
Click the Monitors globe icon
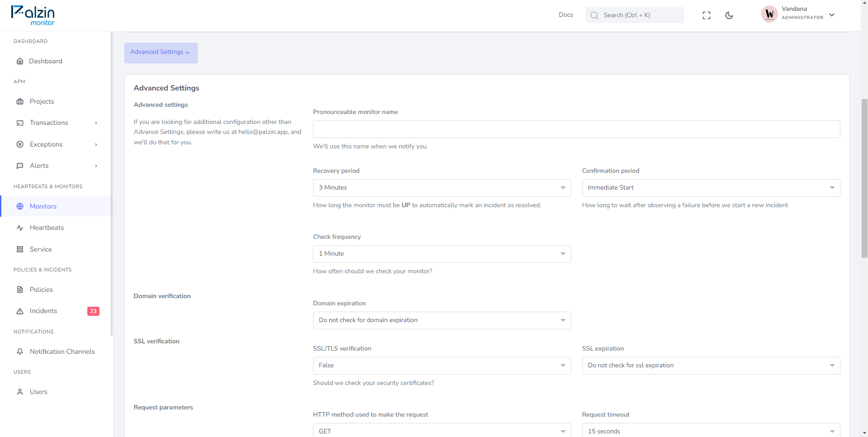coord(20,206)
